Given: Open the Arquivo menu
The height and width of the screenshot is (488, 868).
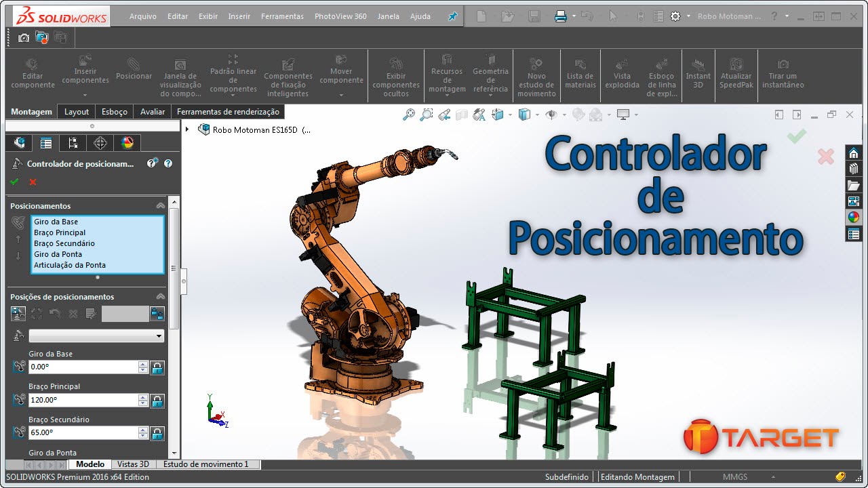Looking at the screenshot, I should click(142, 16).
